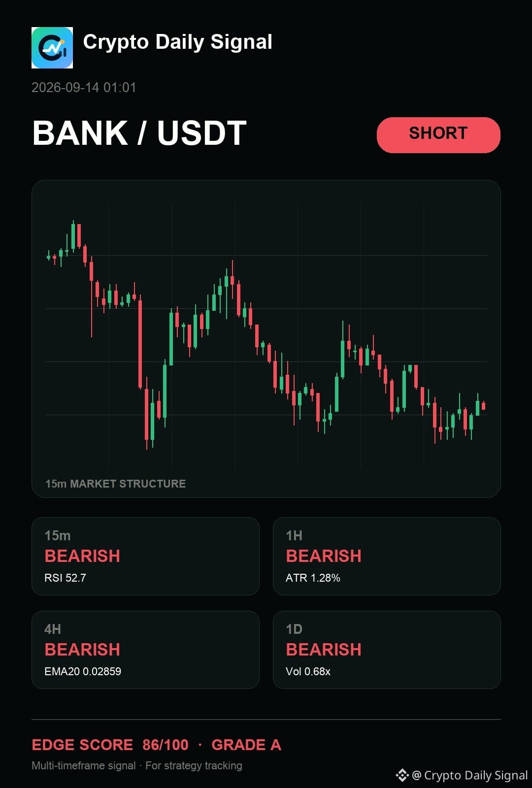Click the EMA20 0.02859 value
Viewport: 532px width, 788px height.
83,671
